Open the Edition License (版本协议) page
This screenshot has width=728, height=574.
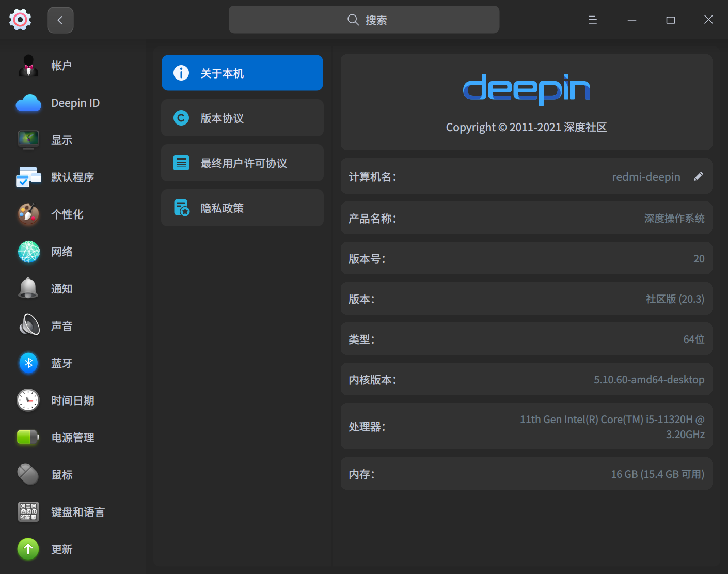[242, 118]
